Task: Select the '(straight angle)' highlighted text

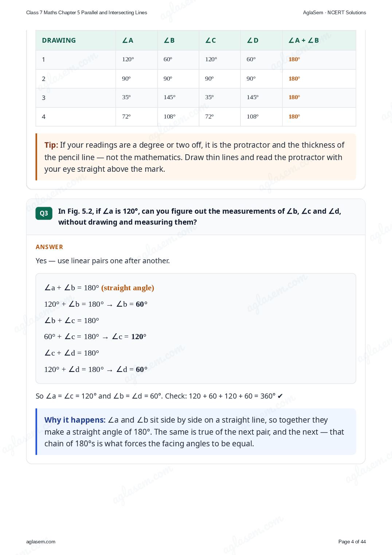Action: click(x=128, y=288)
